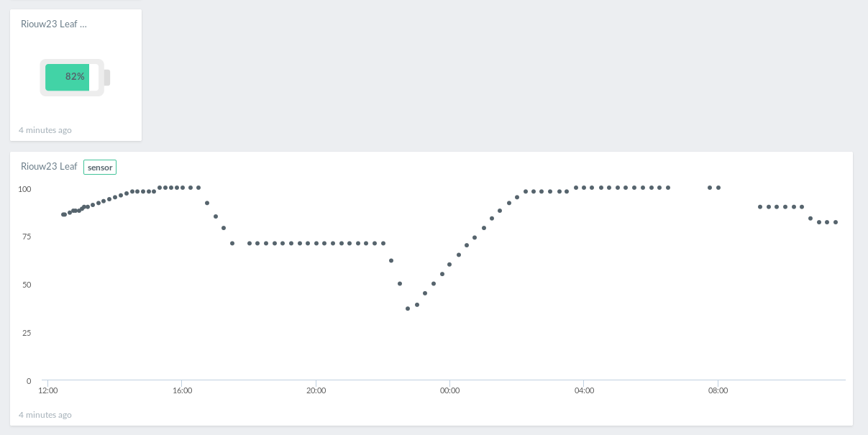Select the green 'sensor' tag badge
This screenshot has height=435, width=868.
[x=100, y=168]
